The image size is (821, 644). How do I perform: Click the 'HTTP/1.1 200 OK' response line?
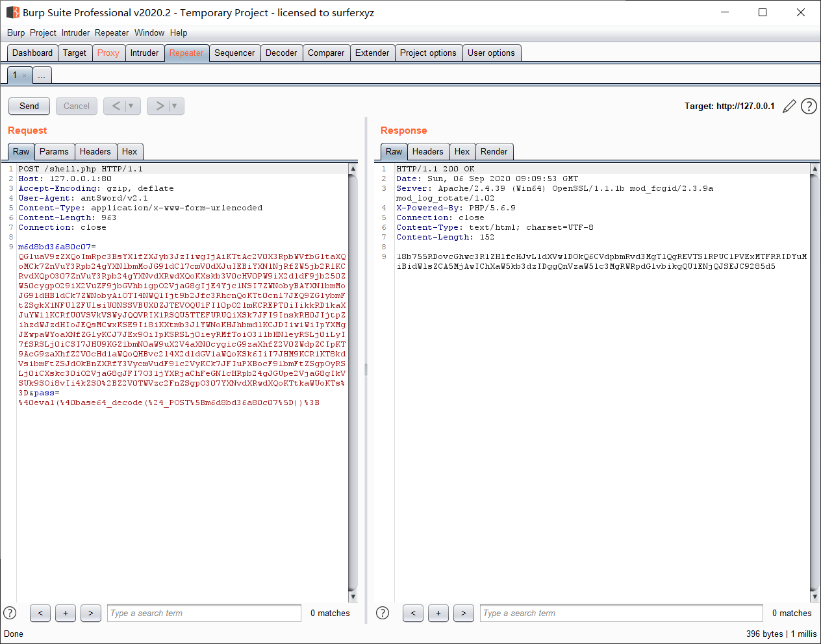[435, 169]
